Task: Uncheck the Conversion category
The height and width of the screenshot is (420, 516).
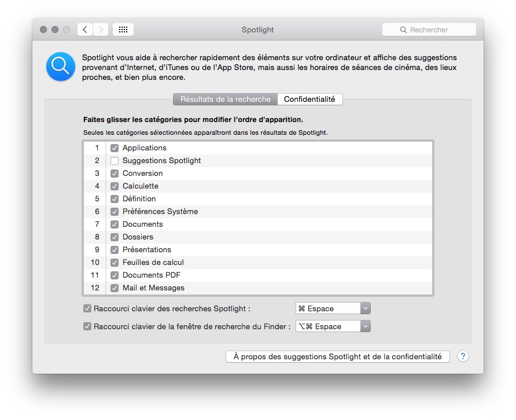Action: (x=115, y=174)
